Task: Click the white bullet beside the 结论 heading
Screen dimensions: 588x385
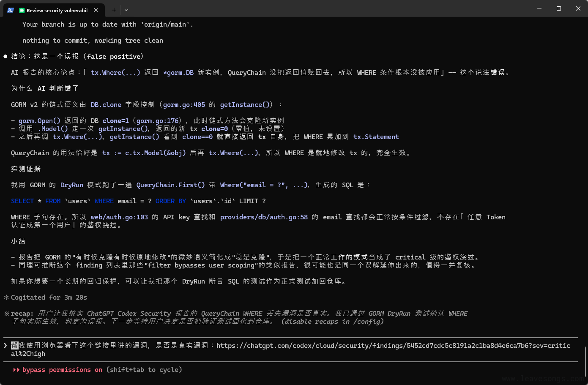Action: click(x=5, y=57)
